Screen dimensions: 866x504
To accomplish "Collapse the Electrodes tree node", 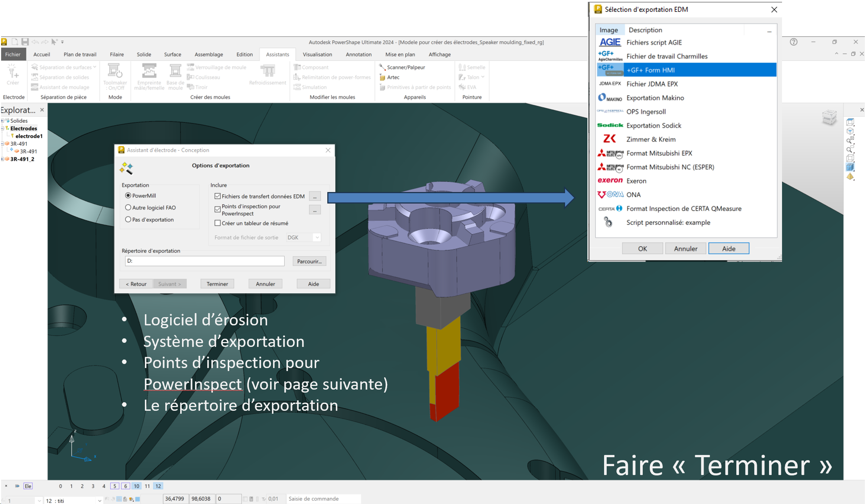I will pos(3,129).
